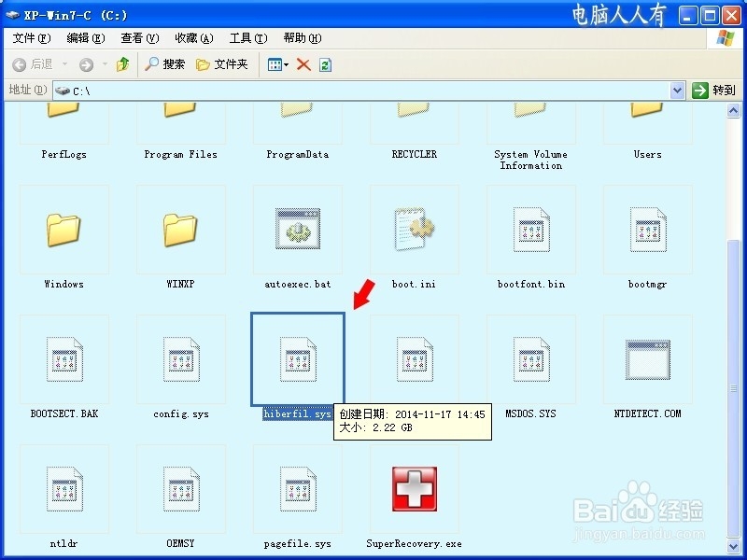The width and height of the screenshot is (747, 560).
Task: Select the bootfont.bin file icon
Action: pyautogui.click(x=531, y=230)
